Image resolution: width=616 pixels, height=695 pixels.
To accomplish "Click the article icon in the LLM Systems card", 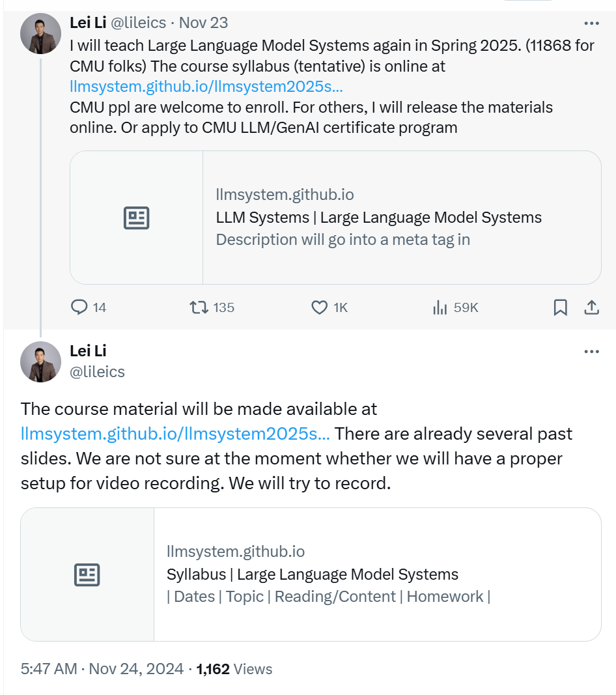I will coord(137,218).
